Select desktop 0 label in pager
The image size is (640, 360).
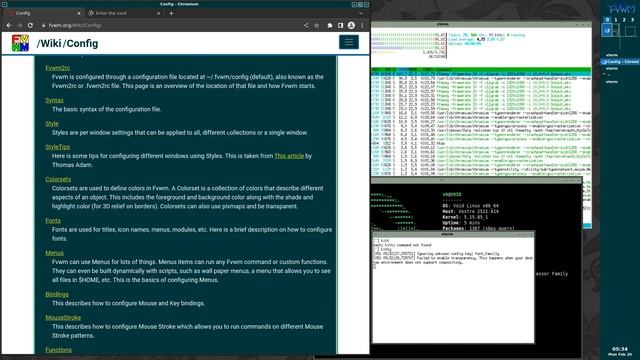point(607,20)
